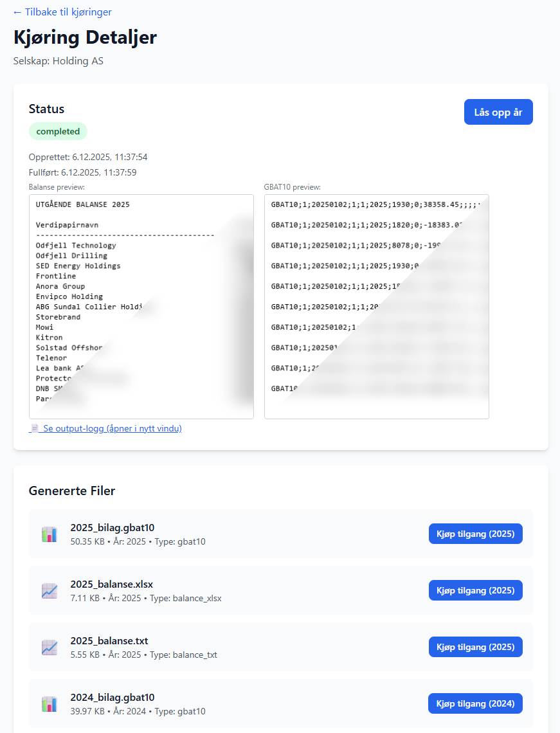Purchase access to 2025_balanse.txt
Viewport: 560px width, 733px height.
(x=475, y=647)
